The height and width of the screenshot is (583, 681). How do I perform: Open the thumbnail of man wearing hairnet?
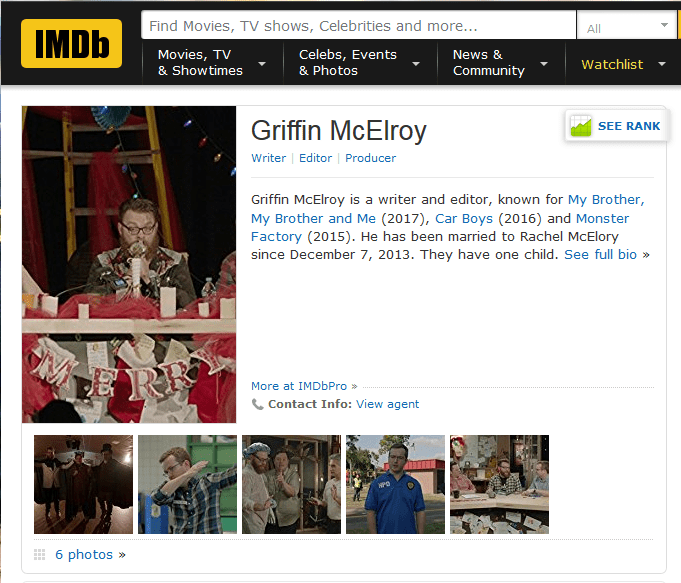[x=291, y=484]
